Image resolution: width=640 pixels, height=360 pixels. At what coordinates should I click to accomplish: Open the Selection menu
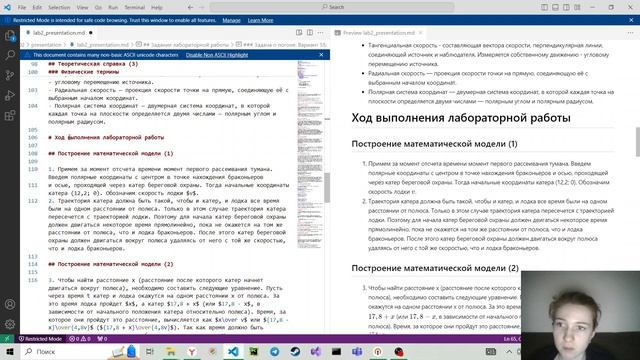(x=59, y=7)
